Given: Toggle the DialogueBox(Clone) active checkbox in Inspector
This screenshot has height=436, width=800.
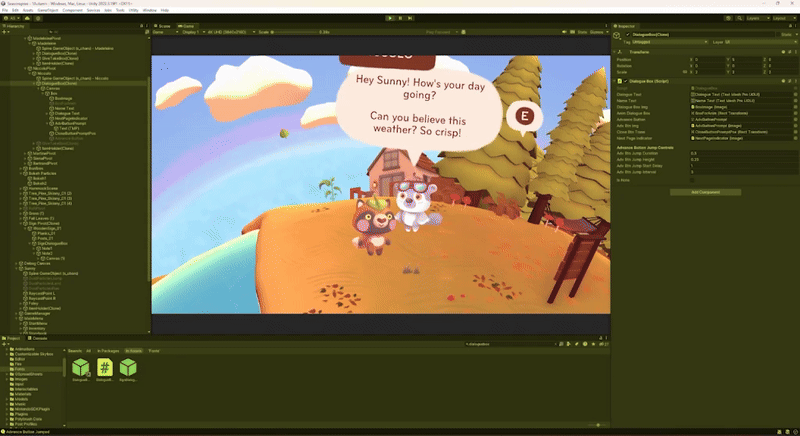Looking at the screenshot, I should point(628,35).
